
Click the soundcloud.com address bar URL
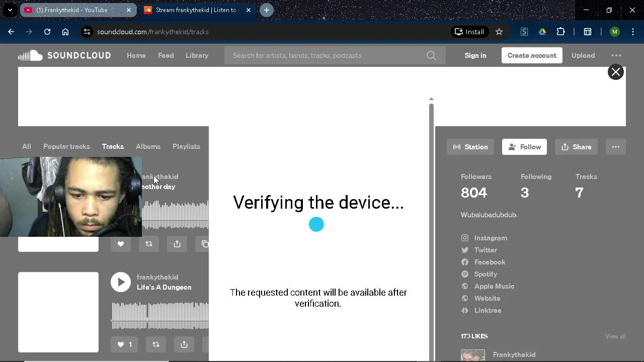(152, 32)
